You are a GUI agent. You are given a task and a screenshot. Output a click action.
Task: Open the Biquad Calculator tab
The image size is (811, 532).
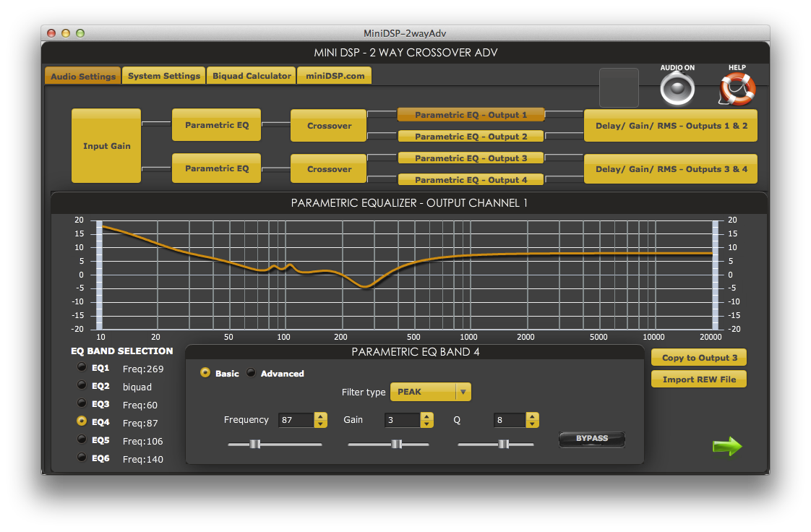pos(252,75)
